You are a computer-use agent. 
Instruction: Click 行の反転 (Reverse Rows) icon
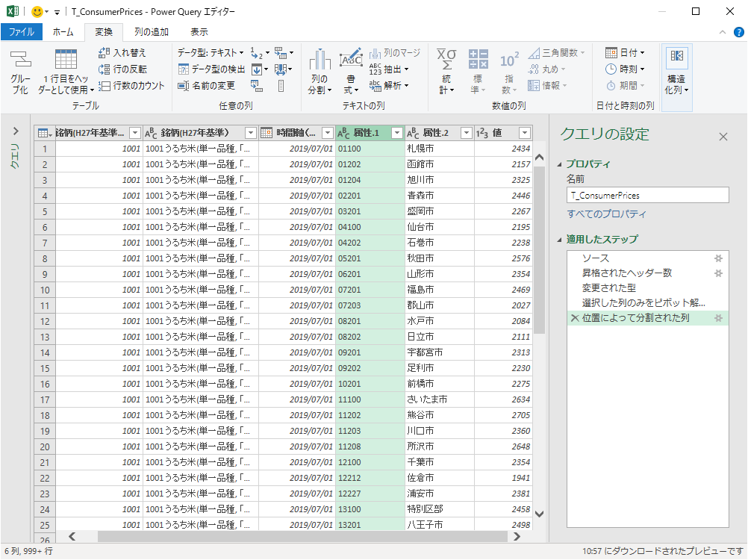click(105, 69)
